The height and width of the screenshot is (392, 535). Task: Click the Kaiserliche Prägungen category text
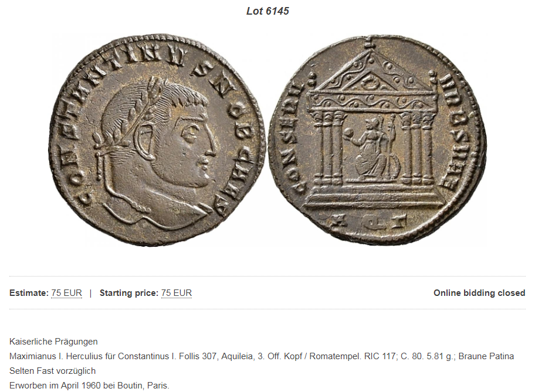[x=53, y=342]
